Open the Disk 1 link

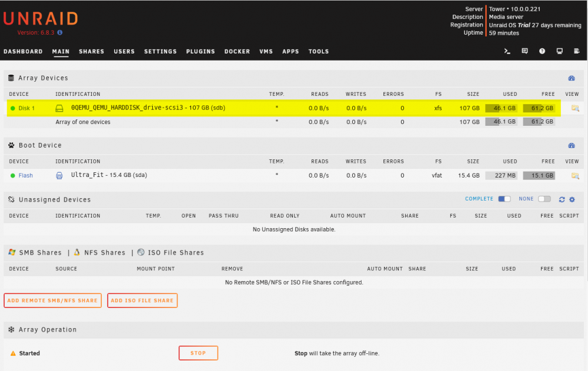[26, 108]
